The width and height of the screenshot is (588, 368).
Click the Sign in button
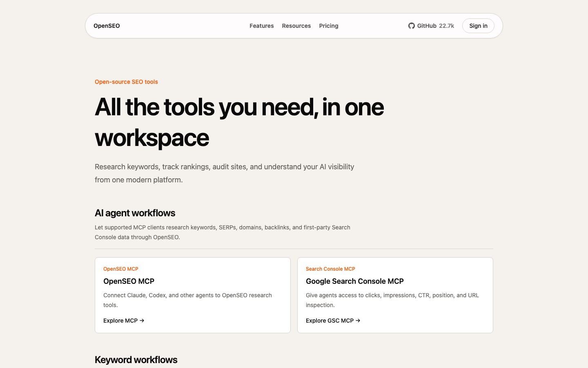coord(478,26)
